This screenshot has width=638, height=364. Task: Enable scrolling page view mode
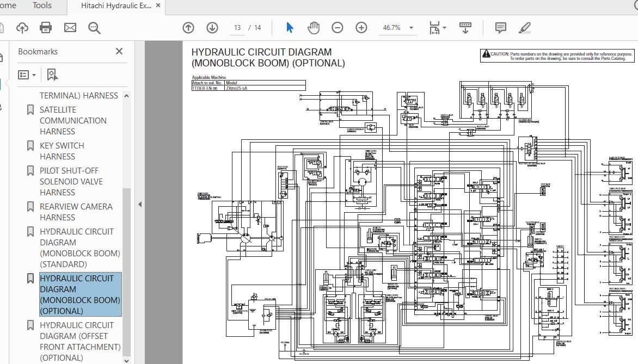click(x=465, y=27)
